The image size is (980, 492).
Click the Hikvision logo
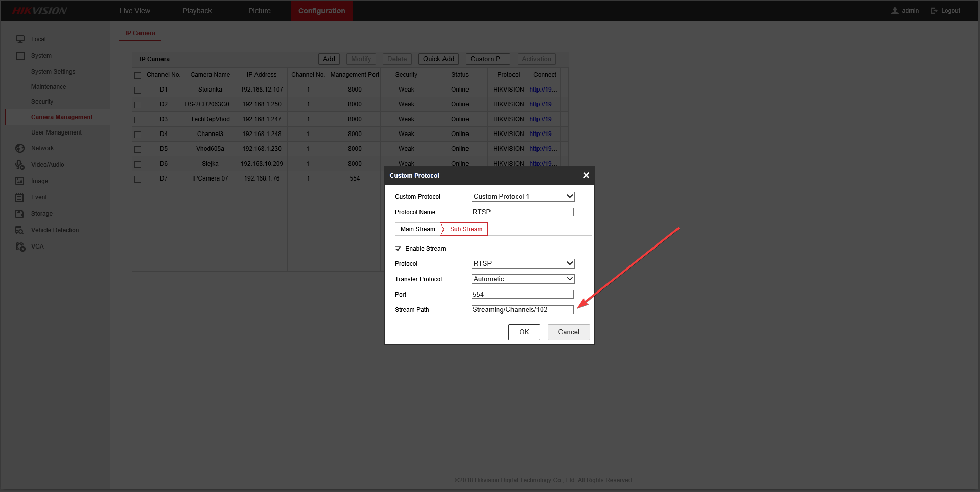(x=39, y=11)
